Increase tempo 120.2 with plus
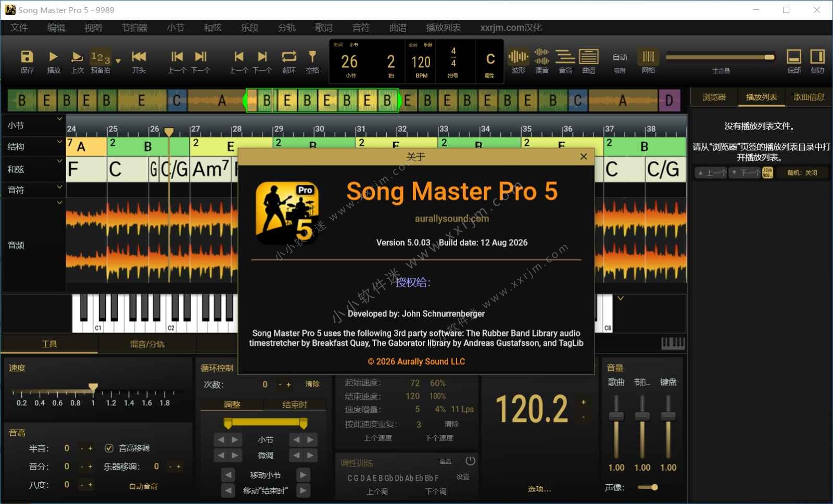This screenshot has width=833, height=504. [584, 402]
